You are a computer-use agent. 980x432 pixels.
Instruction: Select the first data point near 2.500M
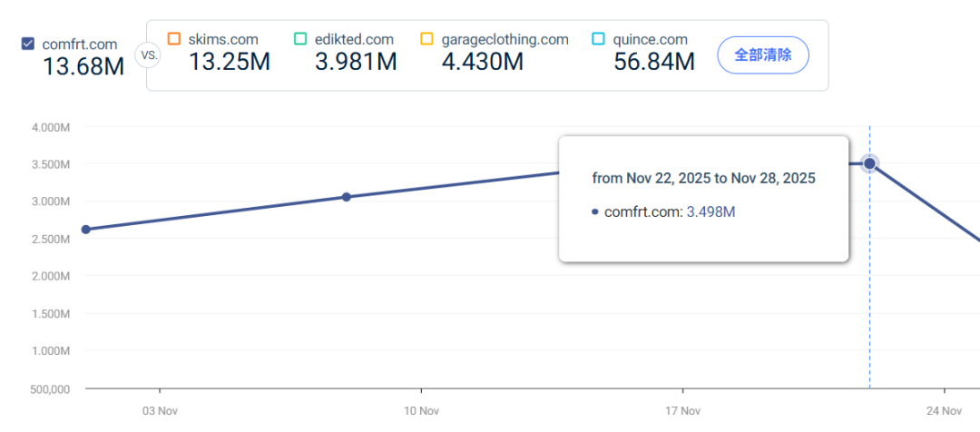coord(85,230)
